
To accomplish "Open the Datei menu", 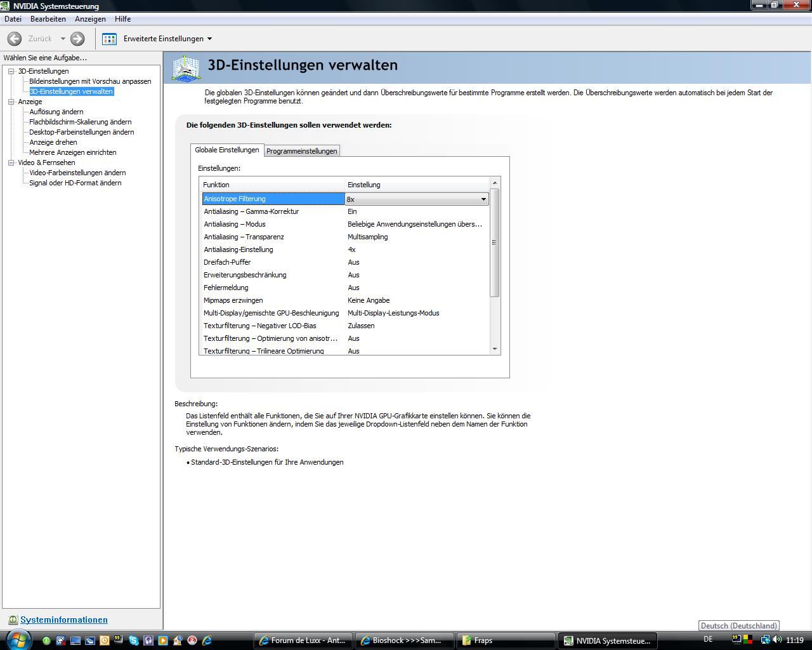I will point(13,19).
